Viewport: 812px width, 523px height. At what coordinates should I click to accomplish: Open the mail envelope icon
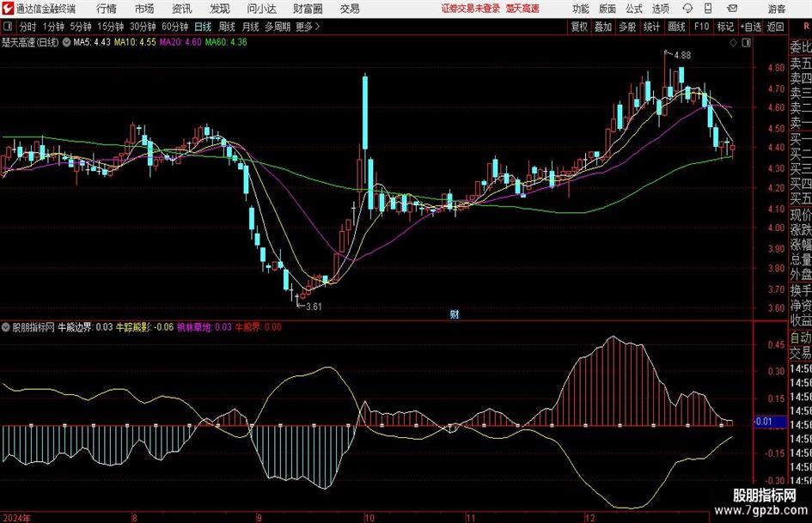pyautogui.click(x=732, y=9)
